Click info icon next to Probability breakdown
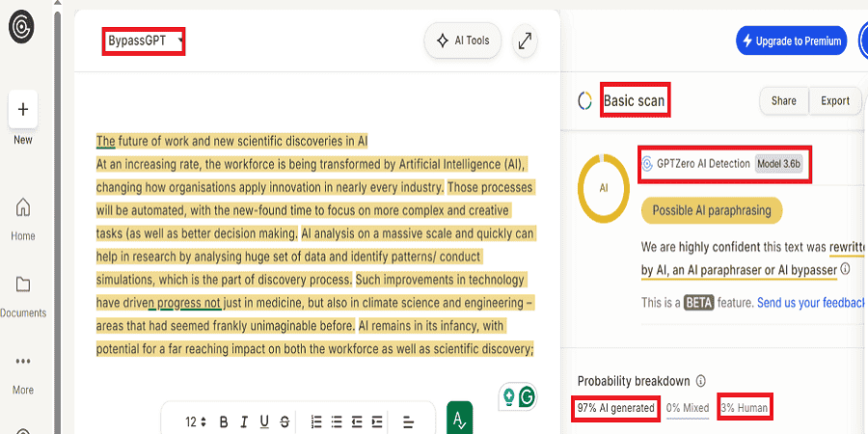Image resolution: width=868 pixels, height=434 pixels. coord(701,381)
